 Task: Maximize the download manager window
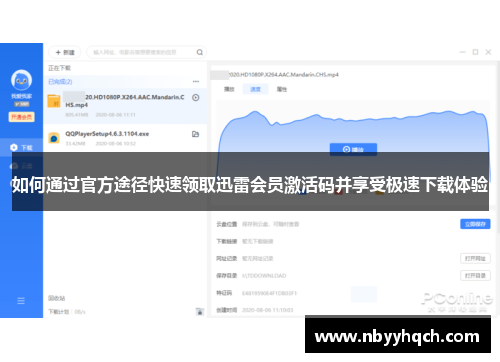475,52
